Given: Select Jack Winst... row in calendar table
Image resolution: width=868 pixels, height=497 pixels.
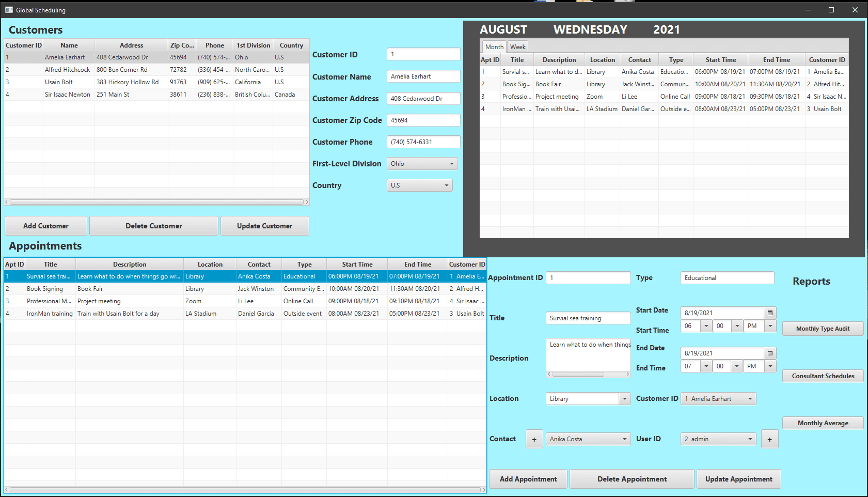Looking at the screenshot, I should click(x=664, y=84).
